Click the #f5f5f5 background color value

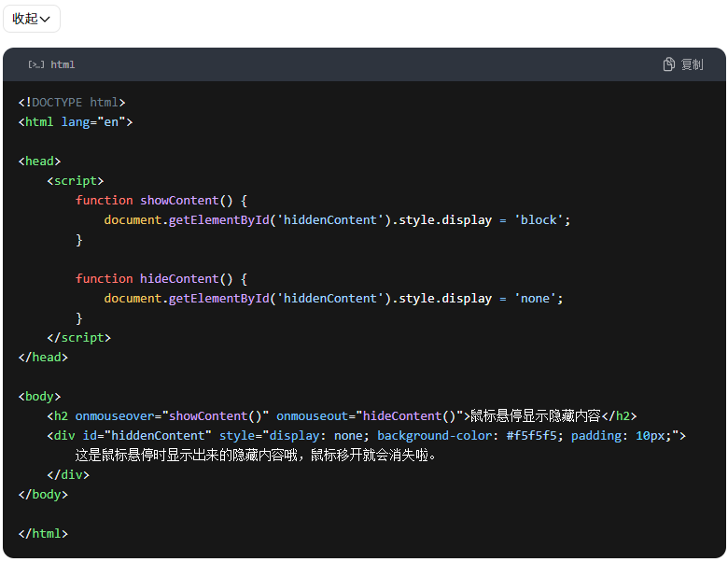(535, 436)
